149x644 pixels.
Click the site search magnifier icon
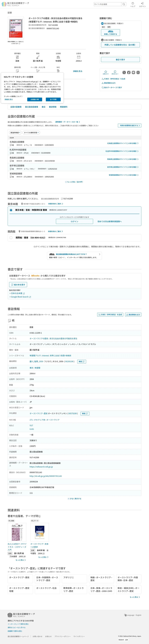point(124,4)
